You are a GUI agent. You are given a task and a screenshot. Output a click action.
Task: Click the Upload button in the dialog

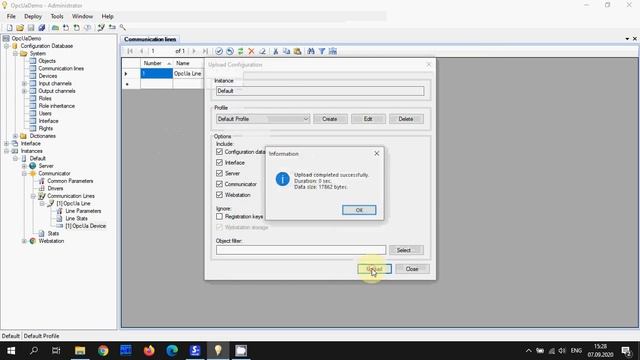click(x=374, y=269)
